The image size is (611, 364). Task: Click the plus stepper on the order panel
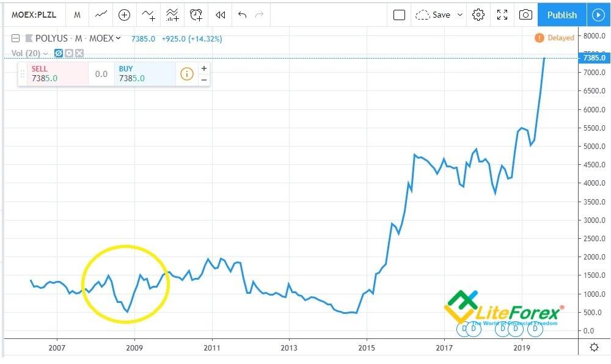[204, 68]
